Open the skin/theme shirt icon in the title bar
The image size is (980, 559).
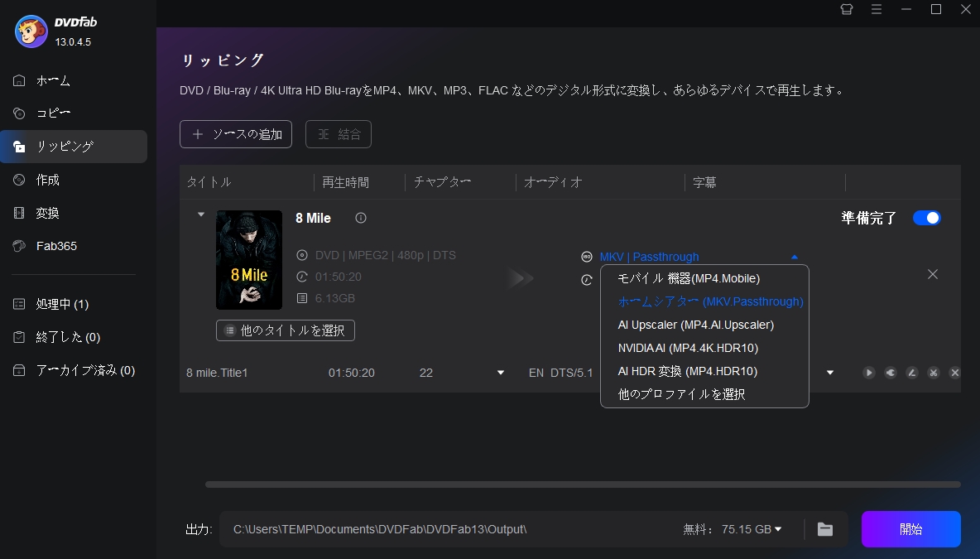tap(846, 9)
